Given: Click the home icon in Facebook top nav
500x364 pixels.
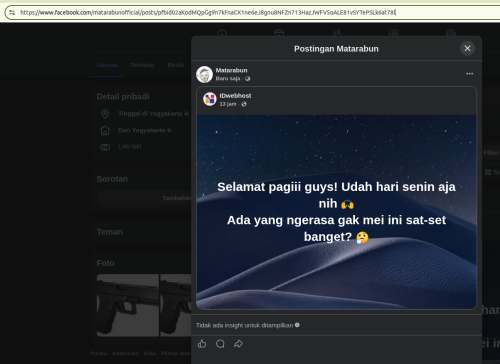Looking at the screenshot, I should (222, 33).
